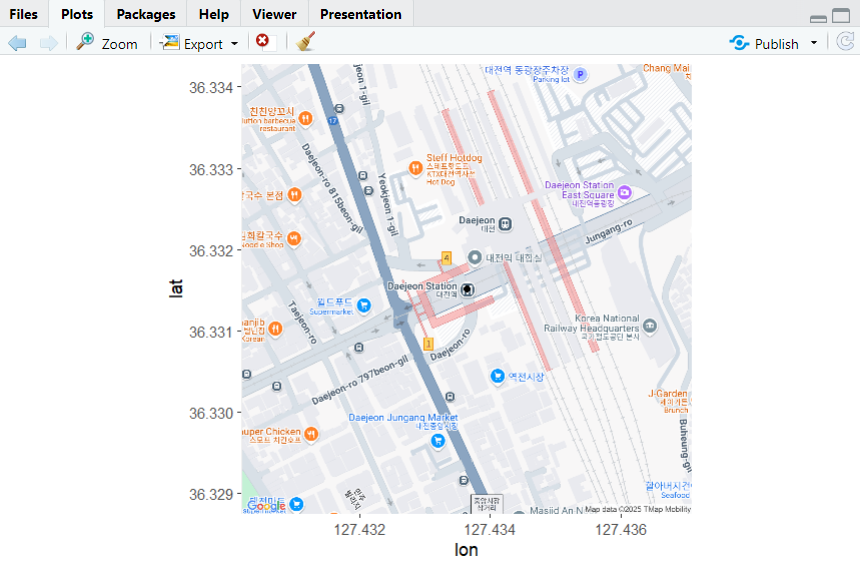Minimize the Plots pane
The width and height of the screenshot is (860, 567).
[818, 19]
